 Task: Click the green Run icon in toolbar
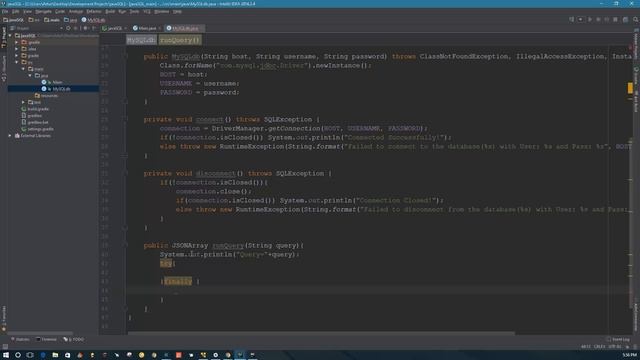click(590, 20)
